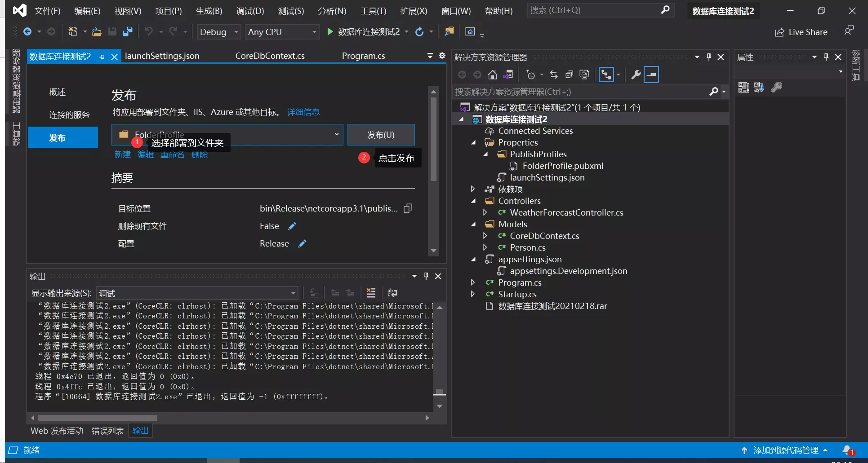The image size is (868, 463).
Task: Edit the delete existing files False setting
Action: pos(292,226)
